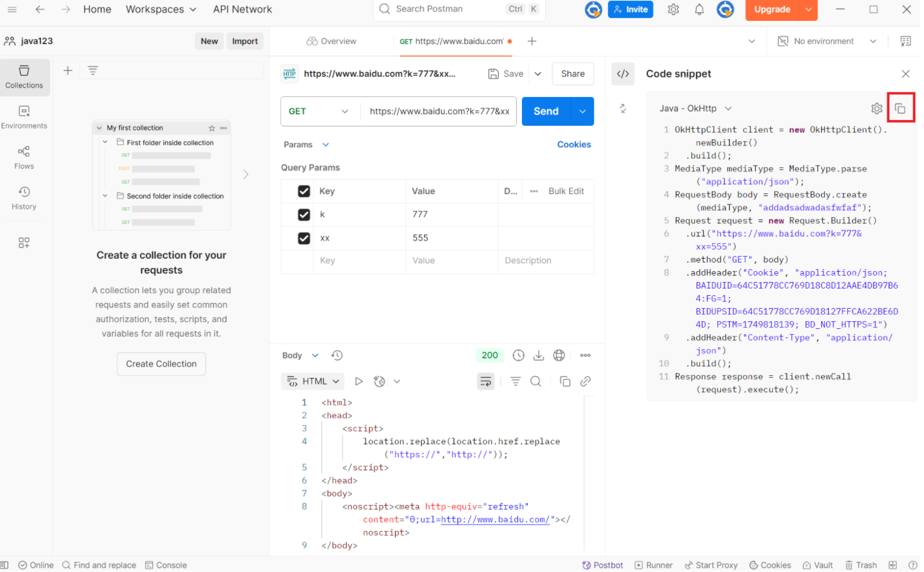Open code snippet settings gear
Viewport: 924px width, 572px height.
(877, 108)
